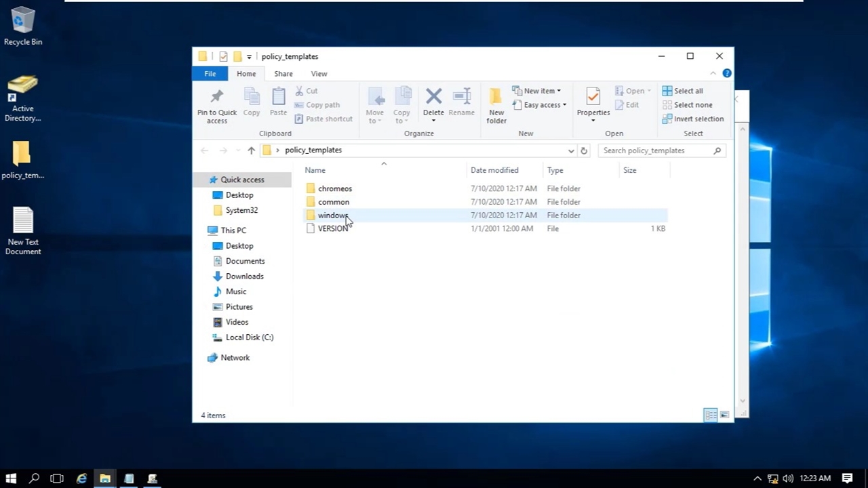The height and width of the screenshot is (488, 868).
Task: Click the refresh button beside address bar
Action: point(584,150)
